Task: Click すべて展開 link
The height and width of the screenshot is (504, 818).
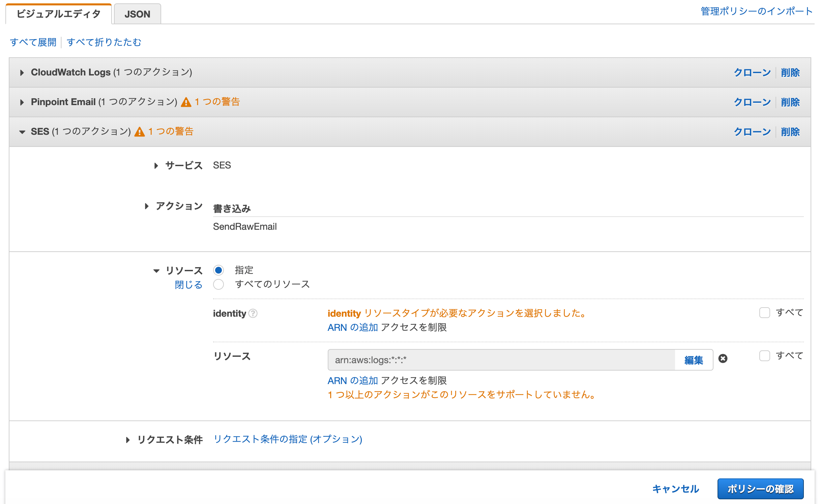Action: click(x=33, y=42)
